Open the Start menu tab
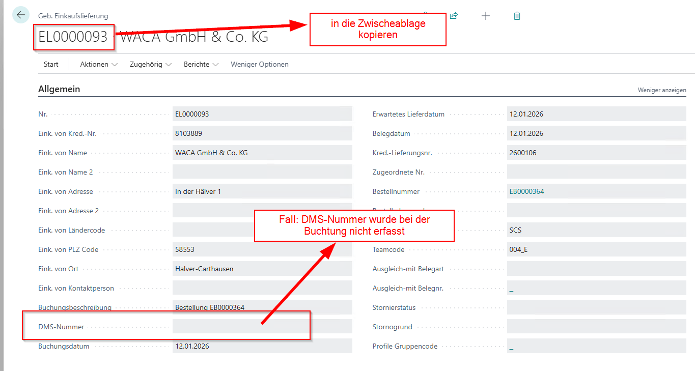This screenshot has width=696, height=372. tap(51, 64)
